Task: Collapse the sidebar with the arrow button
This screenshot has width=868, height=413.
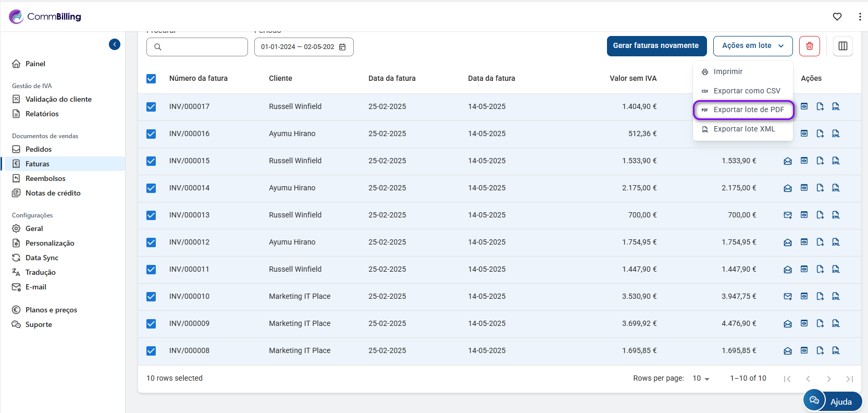Action: coord(115,44)
